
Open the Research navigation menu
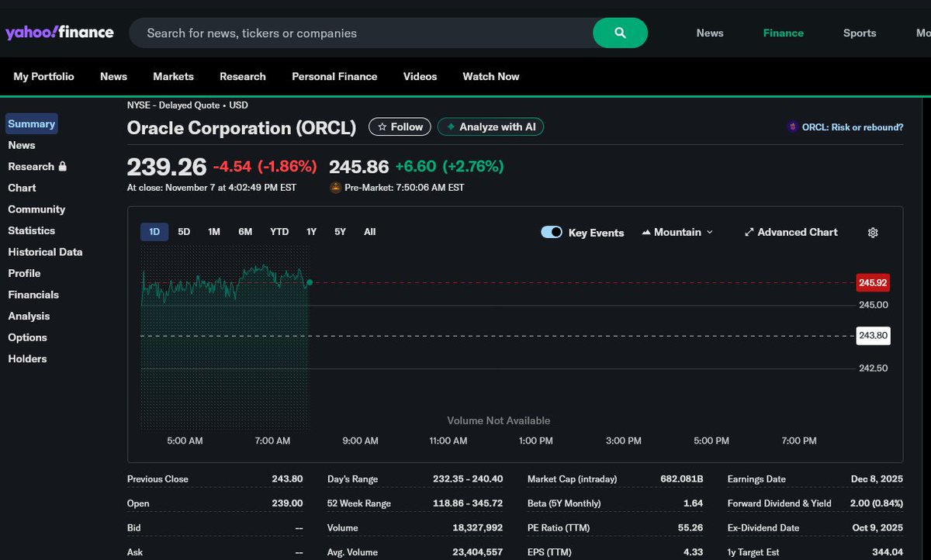(x=243, y=76)
